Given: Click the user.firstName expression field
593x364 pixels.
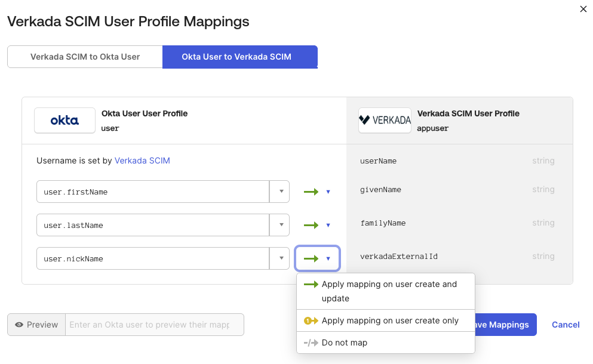Looking at the screenshot, I should (153, 192).
